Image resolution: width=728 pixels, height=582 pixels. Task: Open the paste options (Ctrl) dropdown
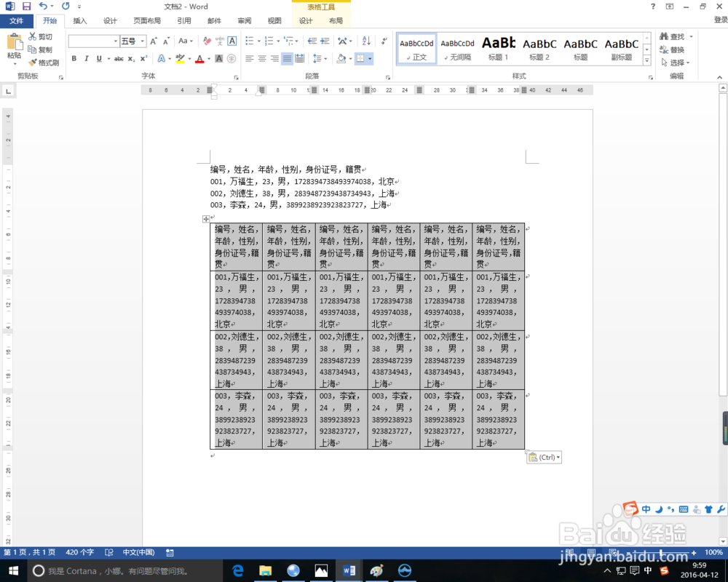pos(544,457)
